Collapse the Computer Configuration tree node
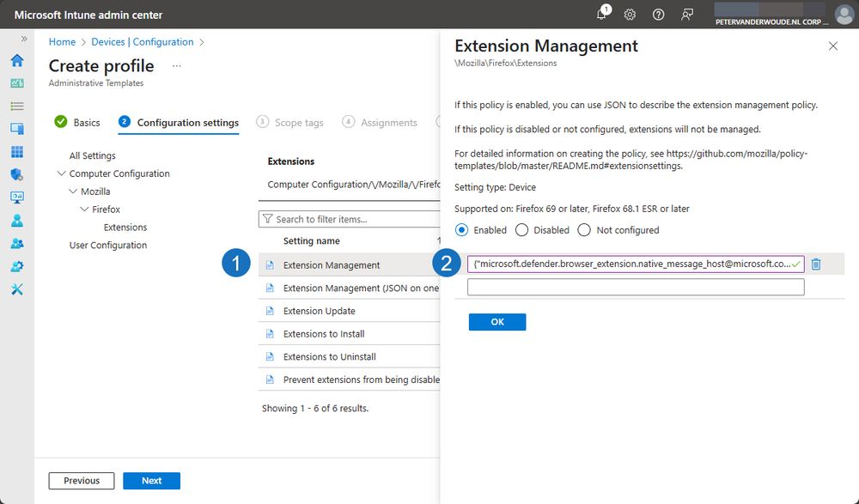859x504 pixels. click(61, 173)
